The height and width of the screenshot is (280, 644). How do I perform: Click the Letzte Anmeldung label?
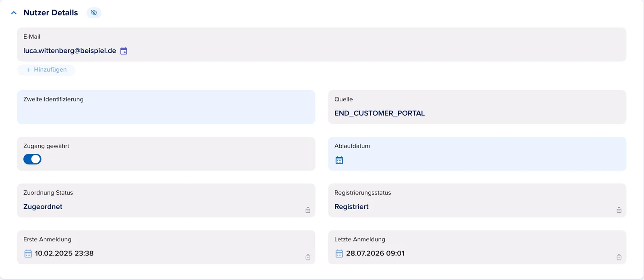click(x=360, y=239)
